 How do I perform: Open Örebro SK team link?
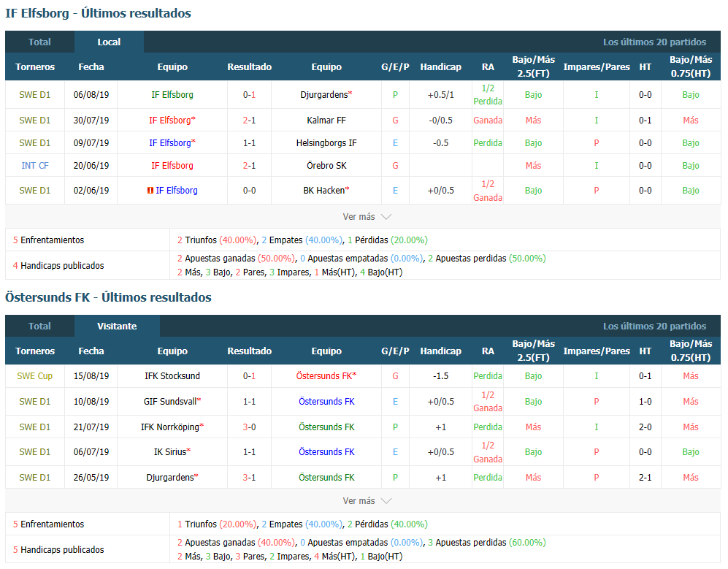pyautogui.click(x=326, y=166)
